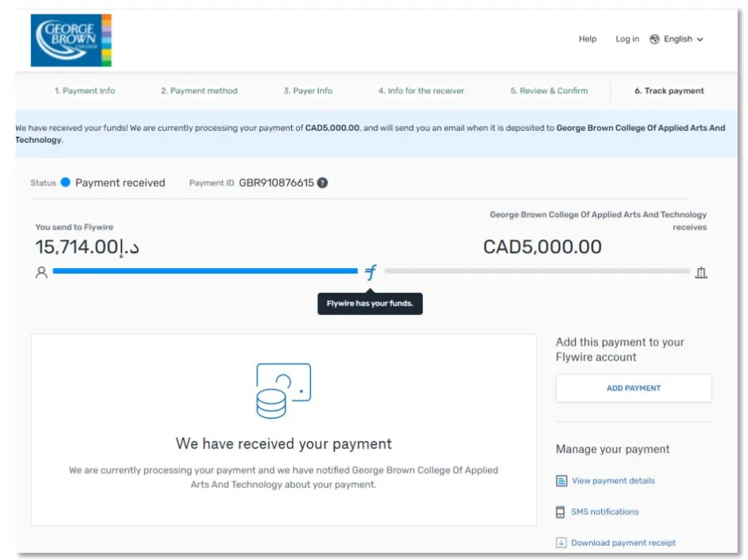Click the blue Payment received status dot
Viewport: 748px width, 560px height.
click(65, 183)
